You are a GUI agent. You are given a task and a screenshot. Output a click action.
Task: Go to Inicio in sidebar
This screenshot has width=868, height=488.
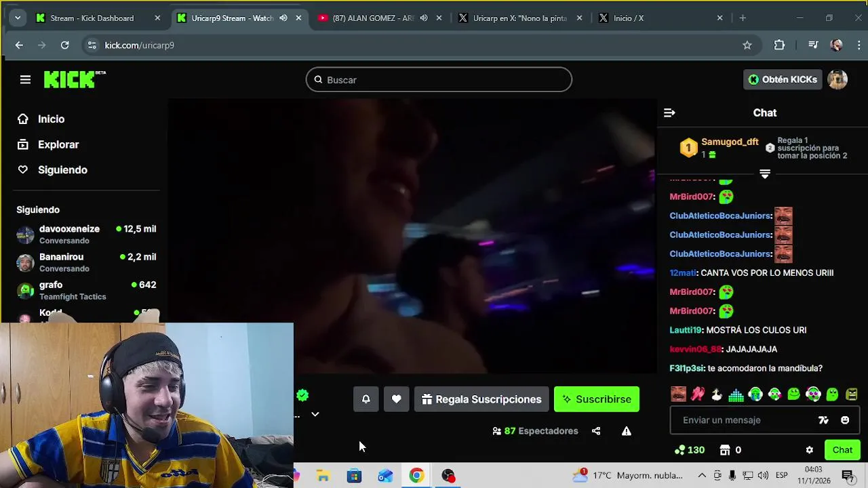pos(41,119)
